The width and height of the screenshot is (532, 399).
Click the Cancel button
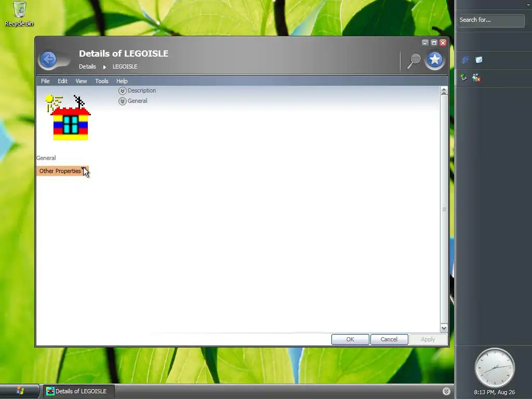(x=389, y=339)
